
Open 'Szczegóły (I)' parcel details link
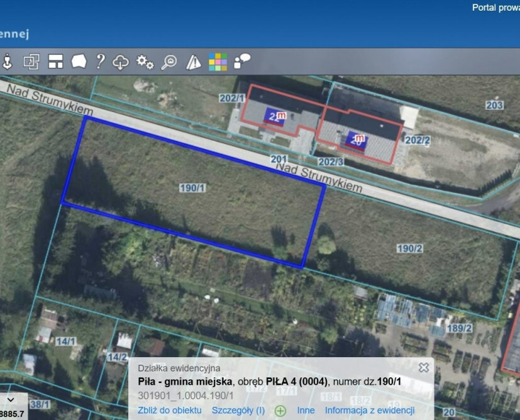[x=238, y=410]
